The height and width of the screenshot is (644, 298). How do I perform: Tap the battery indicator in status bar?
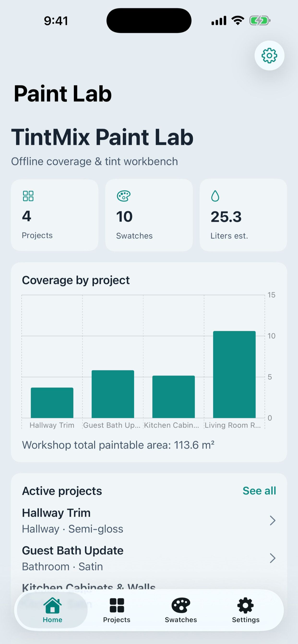(260, 21)
